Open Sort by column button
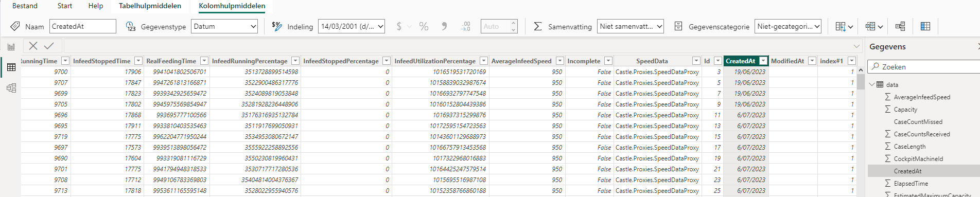The height and width of the screenshot is (197, 980). coord(844,26)
